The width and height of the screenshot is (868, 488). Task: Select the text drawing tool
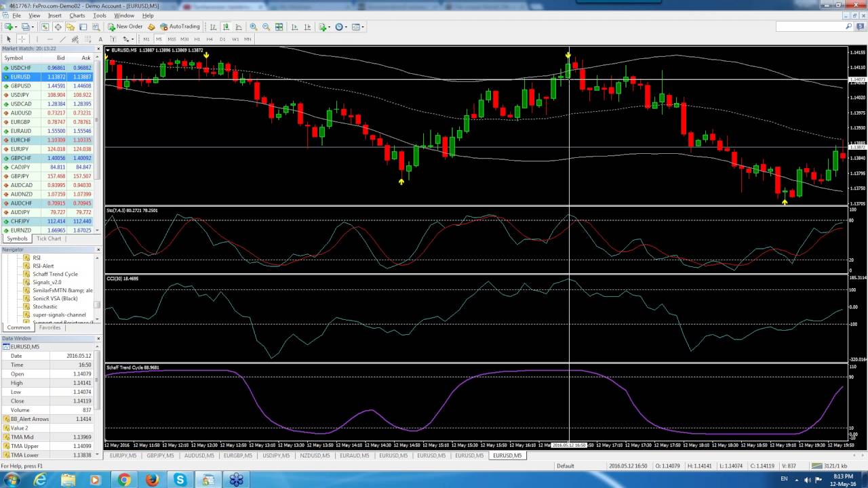100,39
